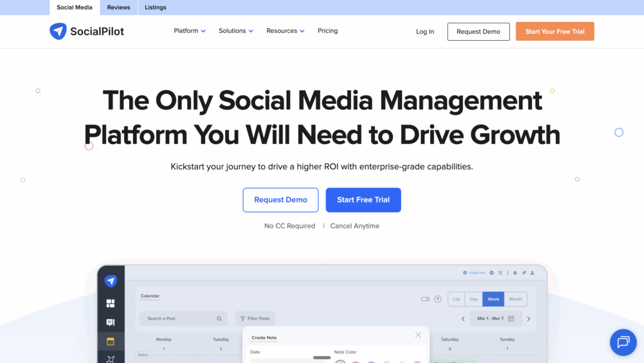The height and width of the screenshot is (363, 644).
Task: Click the Log In link
Action: point(425,31)
